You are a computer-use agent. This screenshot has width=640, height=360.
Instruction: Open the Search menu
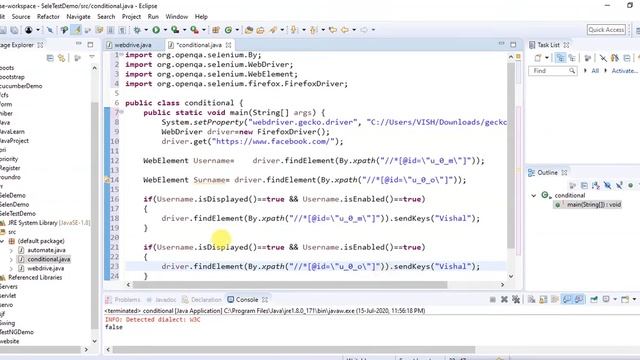[106, 17]
